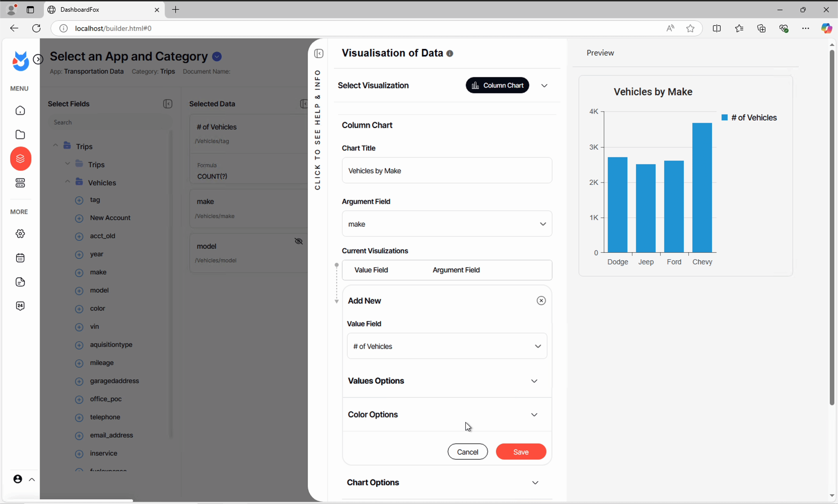Toggle visibility of the model field
This screenshot has width=838, height=504.
[298, 241]
